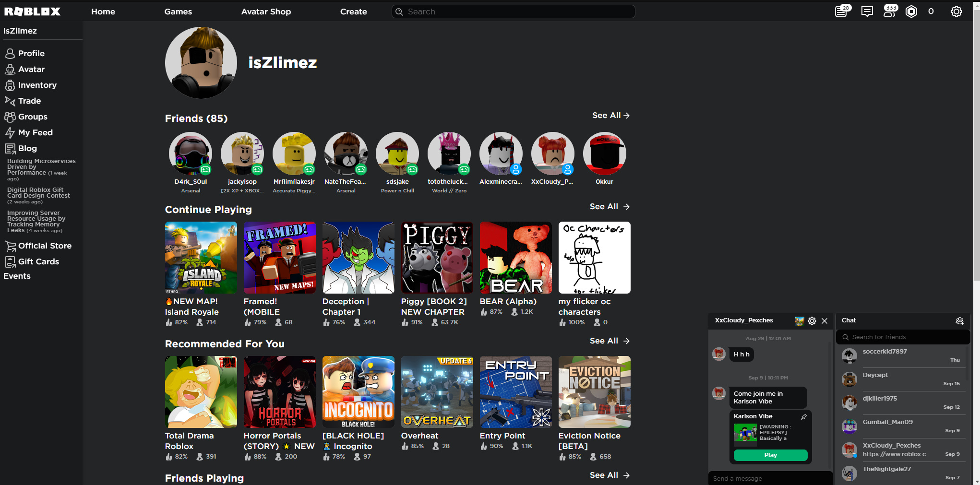Image resolution: width=980 pixels, height=485 pixels.
Task: Click the search magnifier icon in top bar
Action: (399, 12)
